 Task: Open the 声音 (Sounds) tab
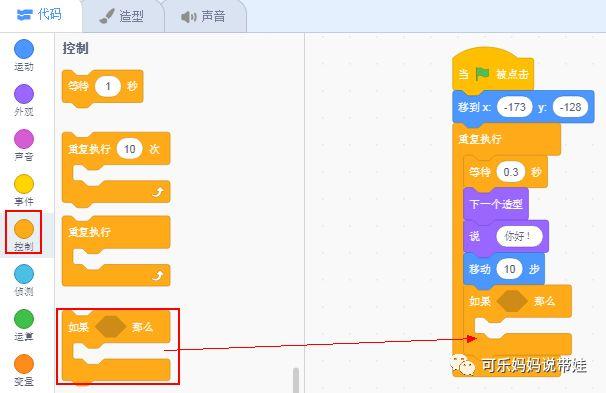[205, 16]
